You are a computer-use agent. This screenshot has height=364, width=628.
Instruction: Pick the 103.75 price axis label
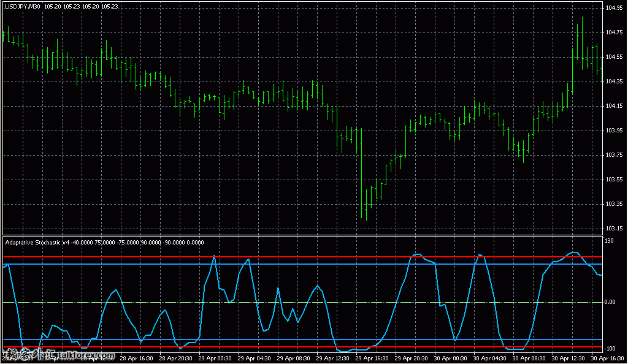coord(614,155)
